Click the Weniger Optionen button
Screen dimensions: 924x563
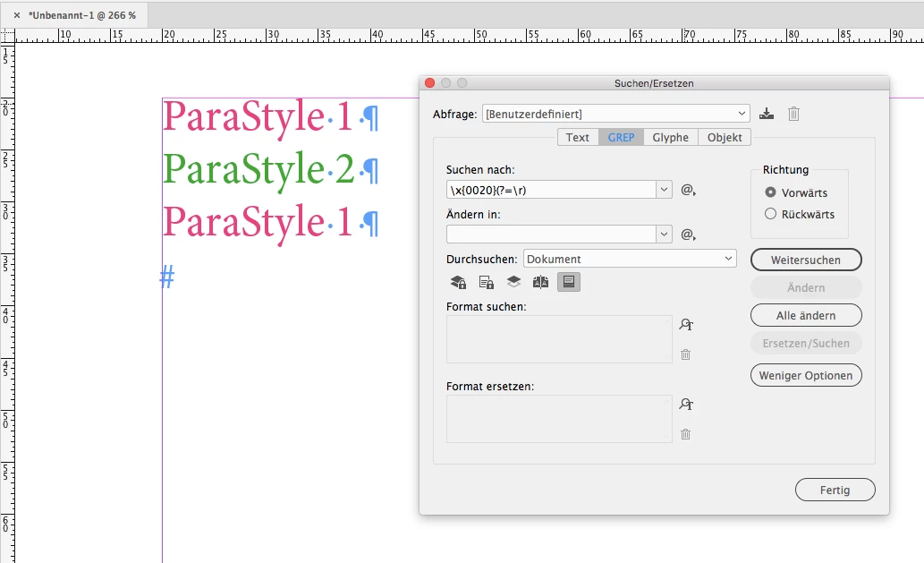pyautogui.click(x=806, y=376)
